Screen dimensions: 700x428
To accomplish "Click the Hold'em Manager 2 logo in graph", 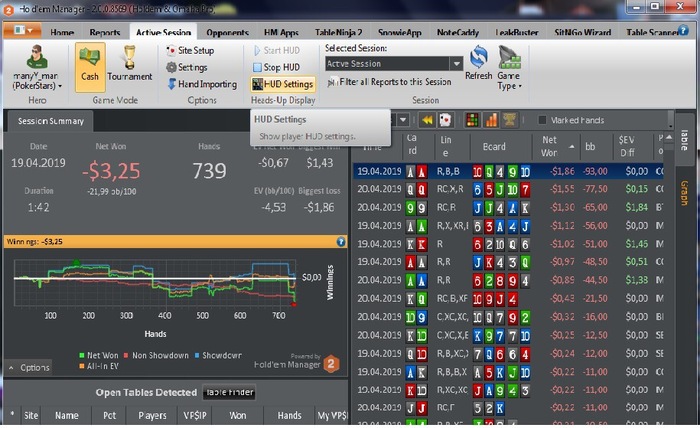I will (331, 364).
